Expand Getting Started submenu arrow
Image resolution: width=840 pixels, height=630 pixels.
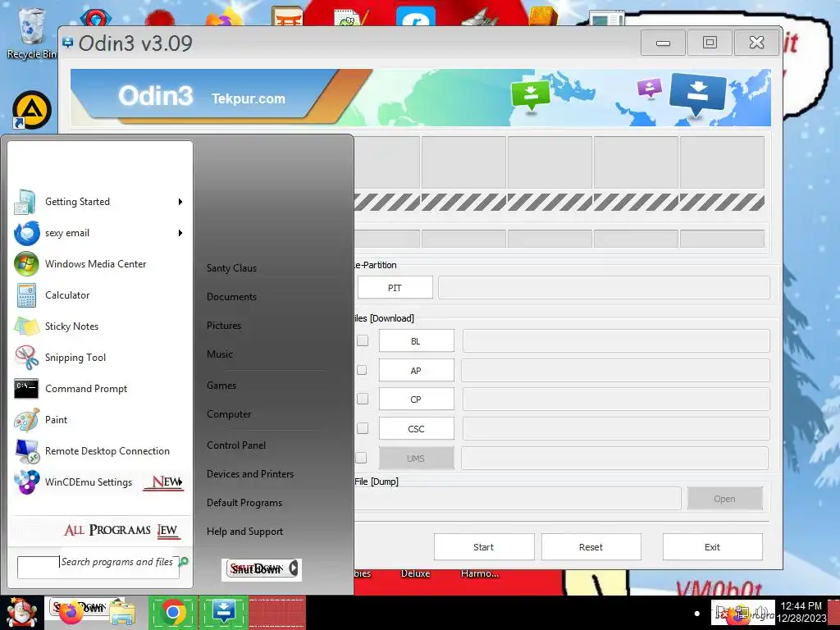(180, 202)
